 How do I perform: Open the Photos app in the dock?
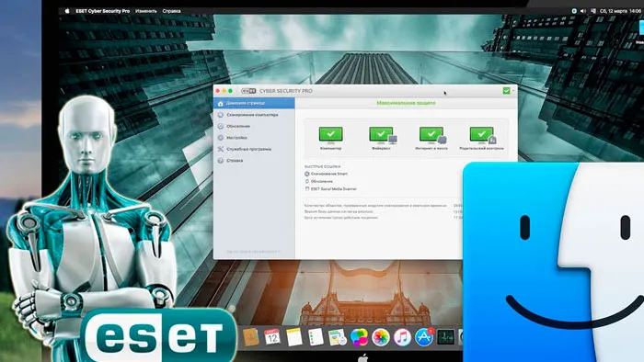pyautogui.click(x=381, y=337)
